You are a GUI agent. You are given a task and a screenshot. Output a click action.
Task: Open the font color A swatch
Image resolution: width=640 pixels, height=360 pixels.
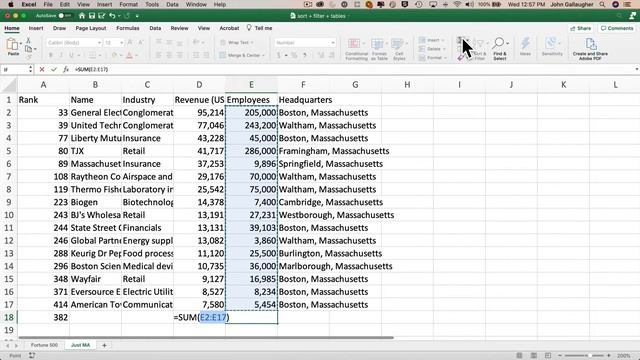[129, 55]
